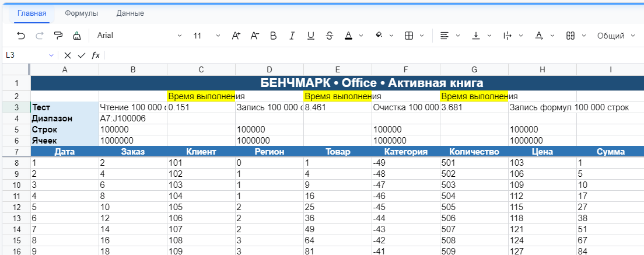Select column E header
Image resolution: width=644 pixels, height=255 pixels.
click(338, 70)
